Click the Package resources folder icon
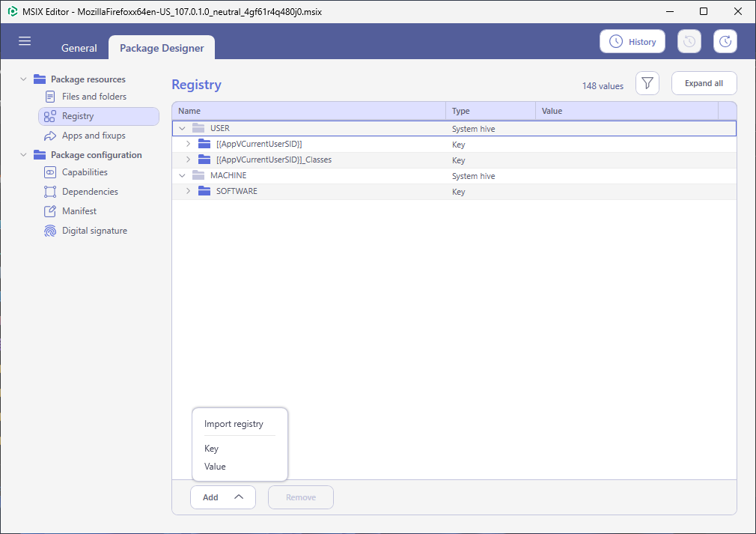756x534 pixels. click(40, 79)
